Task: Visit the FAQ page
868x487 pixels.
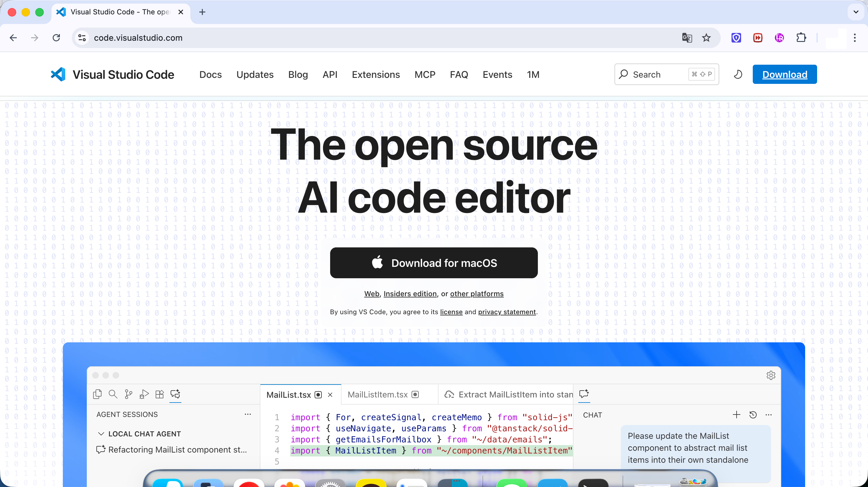Action: click(x=459, y=75)
